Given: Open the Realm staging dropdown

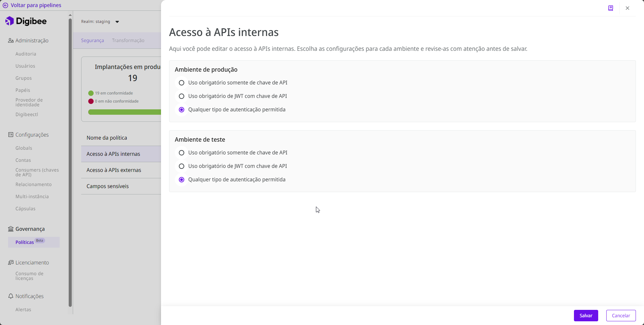Looking at the screenshot, I should click(117, 22).
